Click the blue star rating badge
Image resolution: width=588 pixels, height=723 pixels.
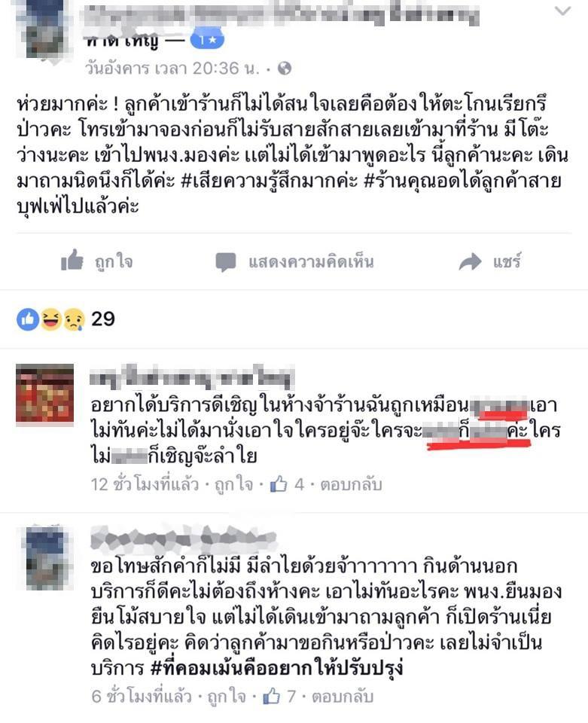click(207, 40)
